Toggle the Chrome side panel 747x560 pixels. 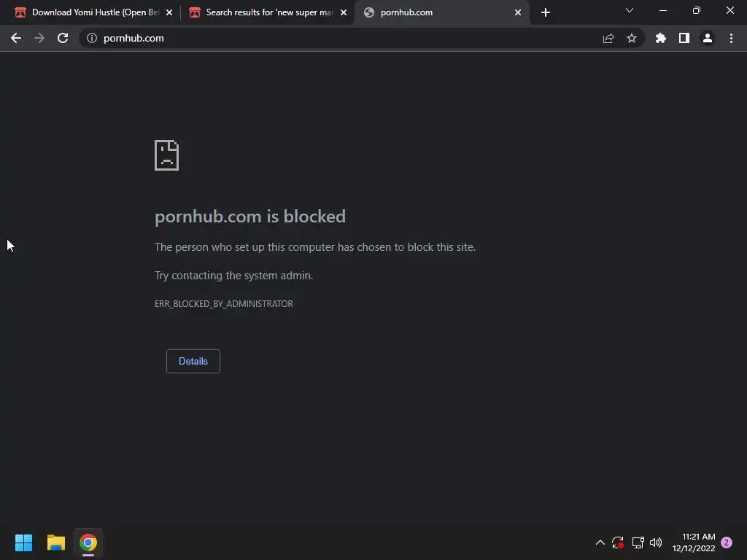(x=684, y=38)
